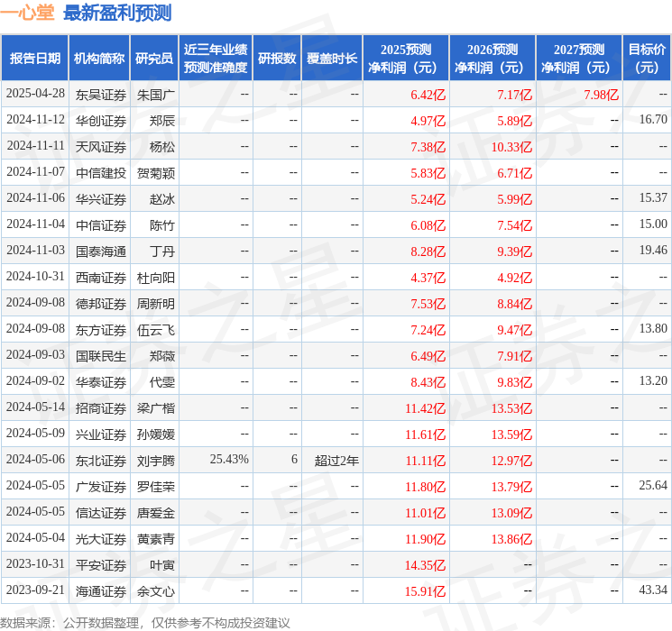Select institution 招商证券
The width and height of the screenshot is (672, 631).
pos(101,408)
